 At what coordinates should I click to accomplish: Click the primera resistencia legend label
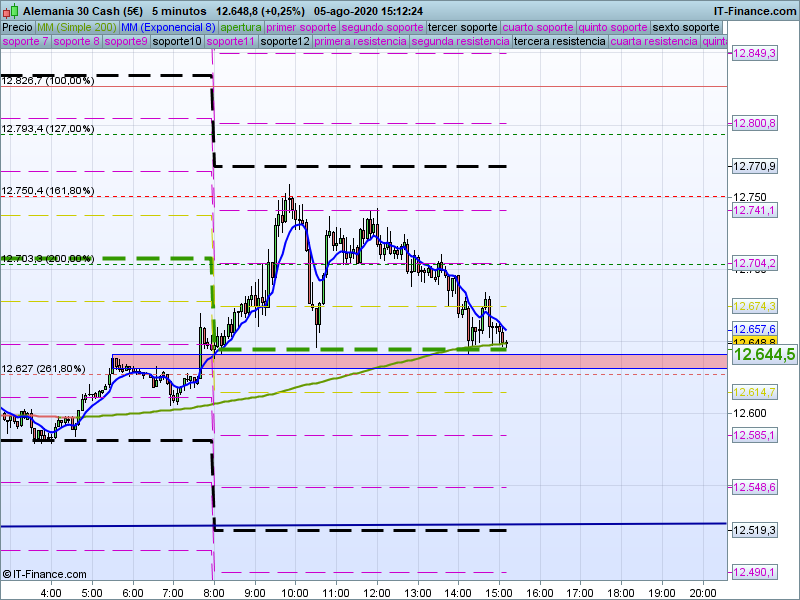point(359,42)
